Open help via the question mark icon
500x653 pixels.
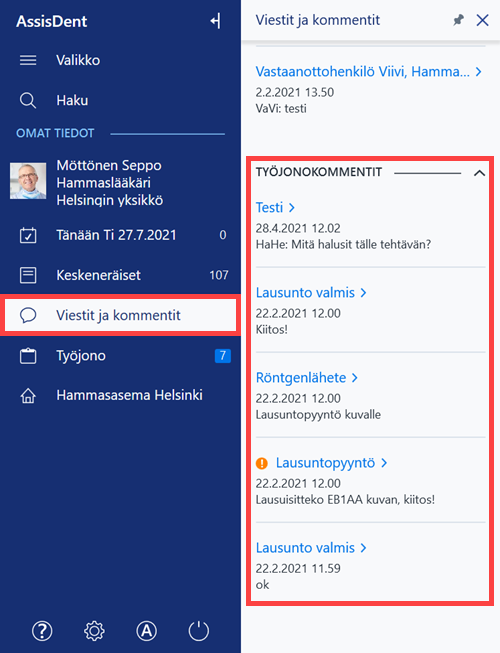[x=42, y=631]
